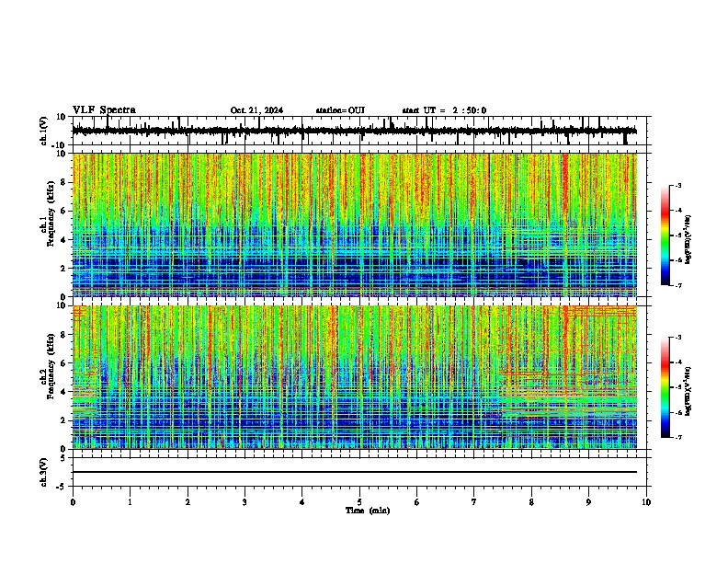Click the 2 tick label on Time axis
Screen dimensions: 728x563
point(188,502)
